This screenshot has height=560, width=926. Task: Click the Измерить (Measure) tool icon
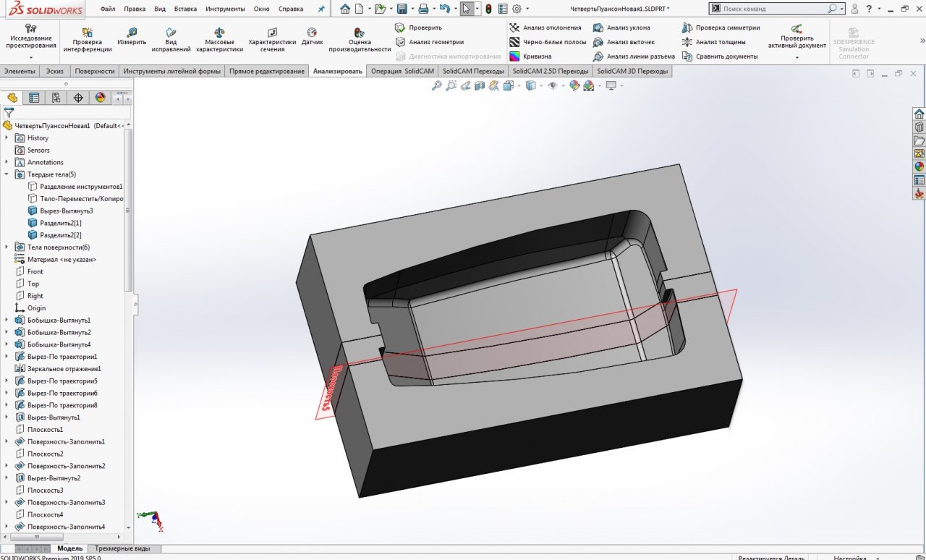(x=132, y=33)
